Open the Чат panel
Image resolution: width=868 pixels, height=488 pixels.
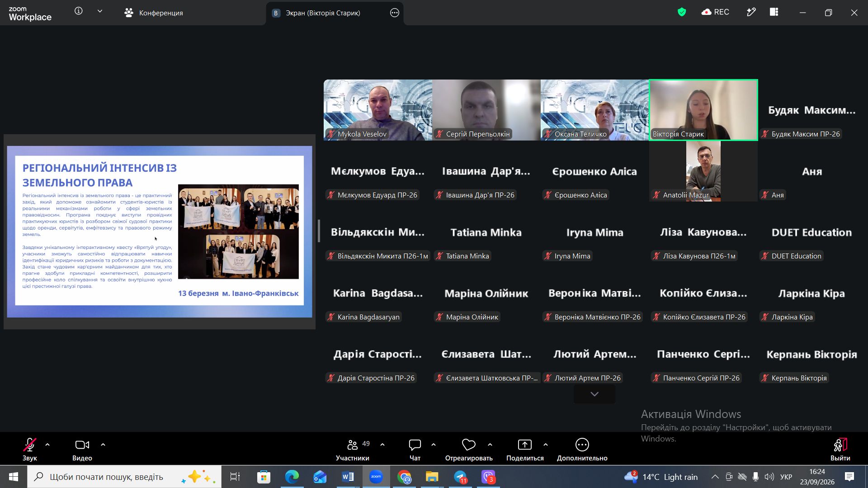pos(415,450)
